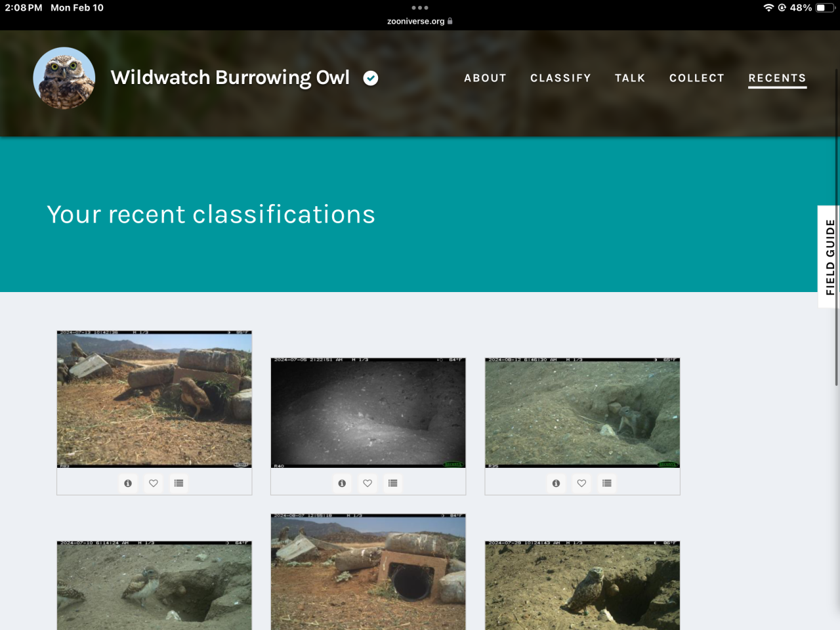This screenshot has width=840, height=630.
Task: Click the 'Your recent classifications' heading
Action: tap(211, 215)
